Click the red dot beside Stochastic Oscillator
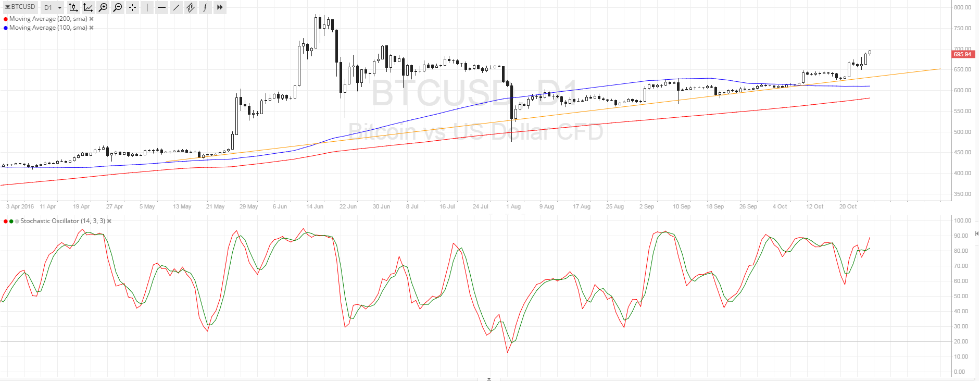The height and width of the screenshot is (381, 980). tap(5, 222)
